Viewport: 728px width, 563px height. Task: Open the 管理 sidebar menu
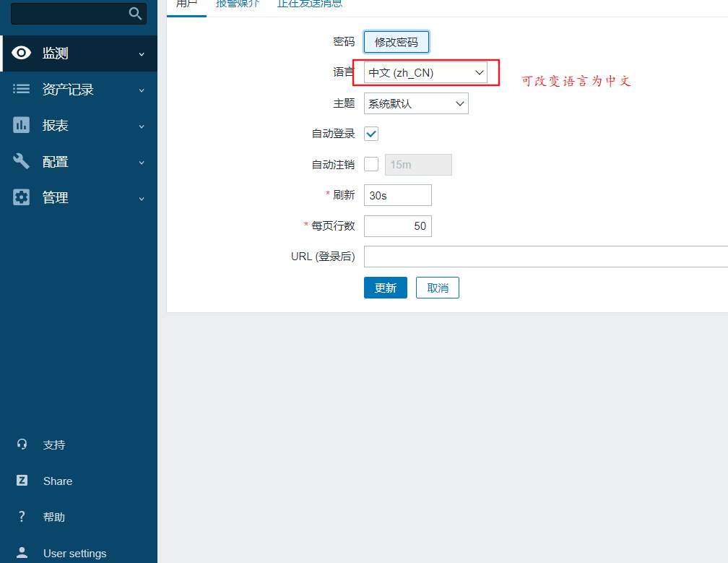[79, 198]
